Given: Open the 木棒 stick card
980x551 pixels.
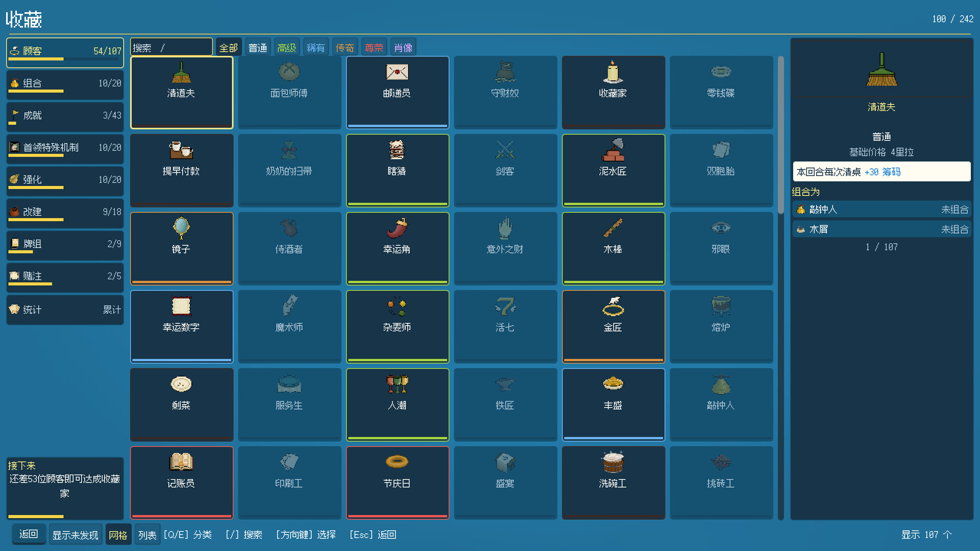Looking at the screenshot, I should point(614,248).
